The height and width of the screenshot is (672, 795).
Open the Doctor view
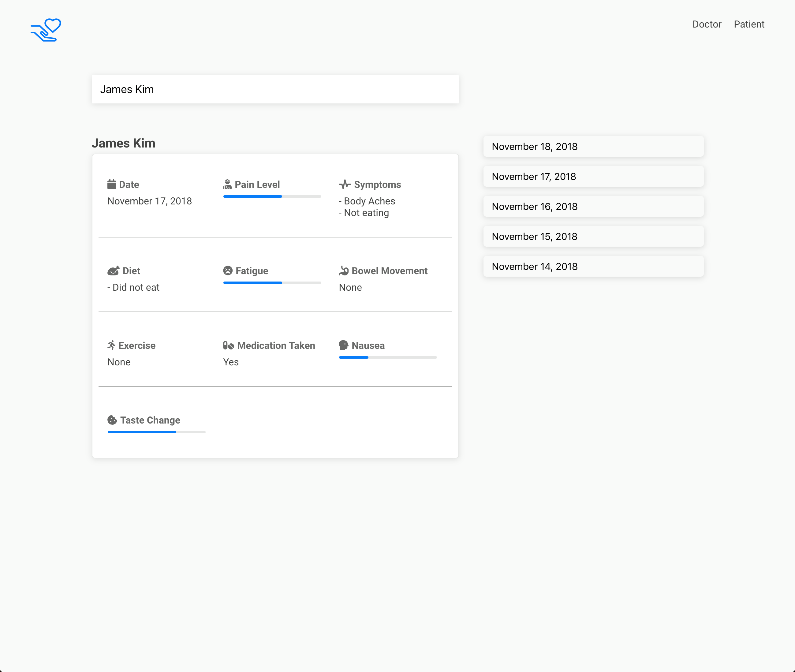707,24
